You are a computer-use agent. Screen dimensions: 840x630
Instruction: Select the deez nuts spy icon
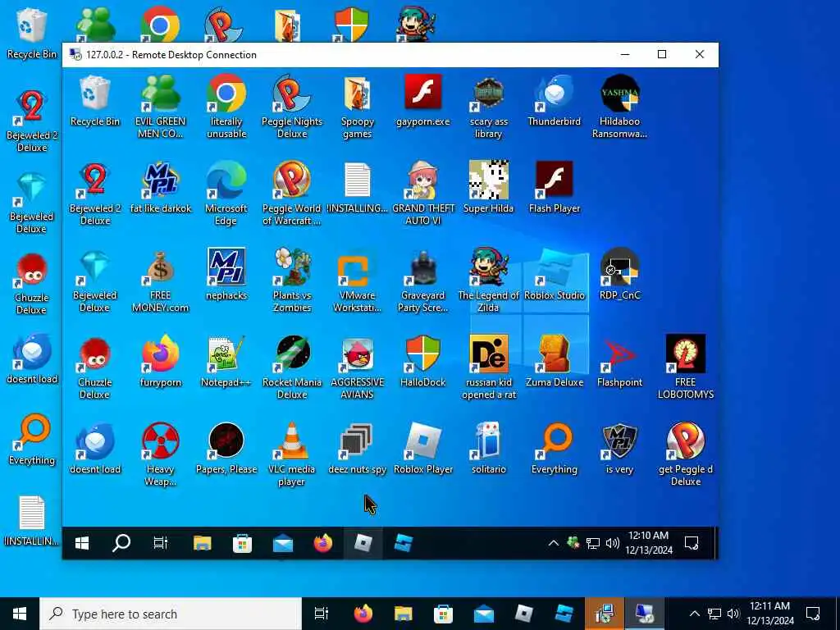click(x=357, y=441)
